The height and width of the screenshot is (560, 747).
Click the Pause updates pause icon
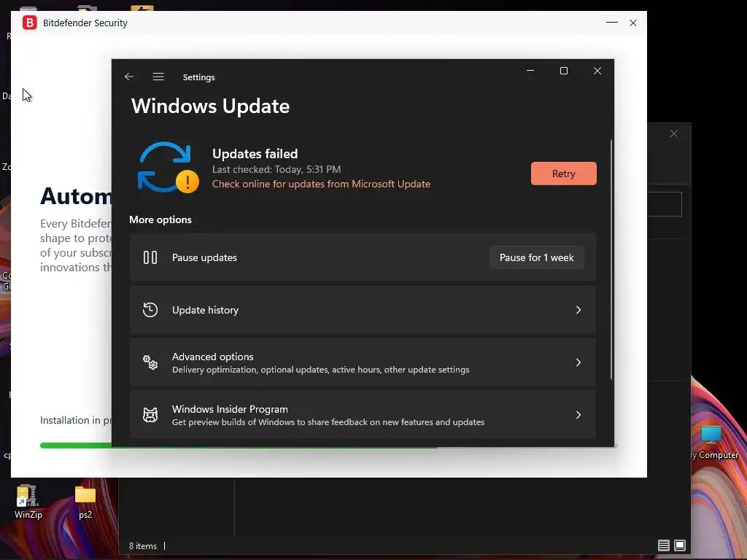[x=150, y=257]
